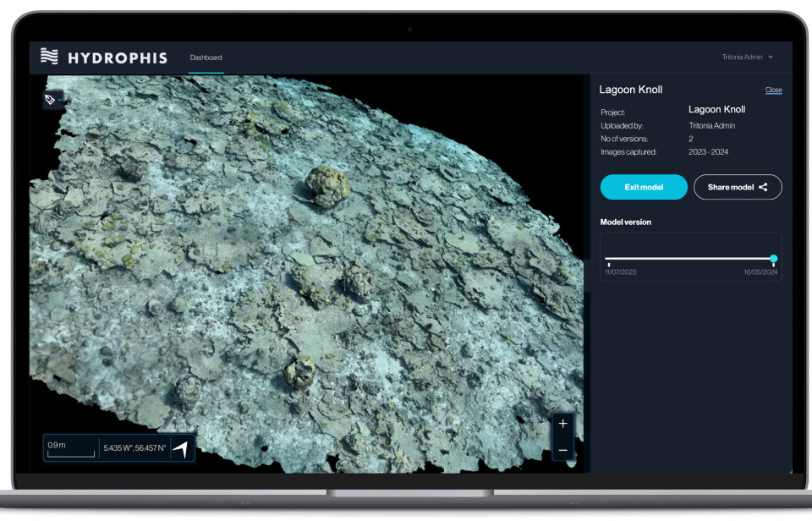Click the Hydrophis wave logo icon
812x521 pixels.
pyautogui.click(x=50, y=57)
